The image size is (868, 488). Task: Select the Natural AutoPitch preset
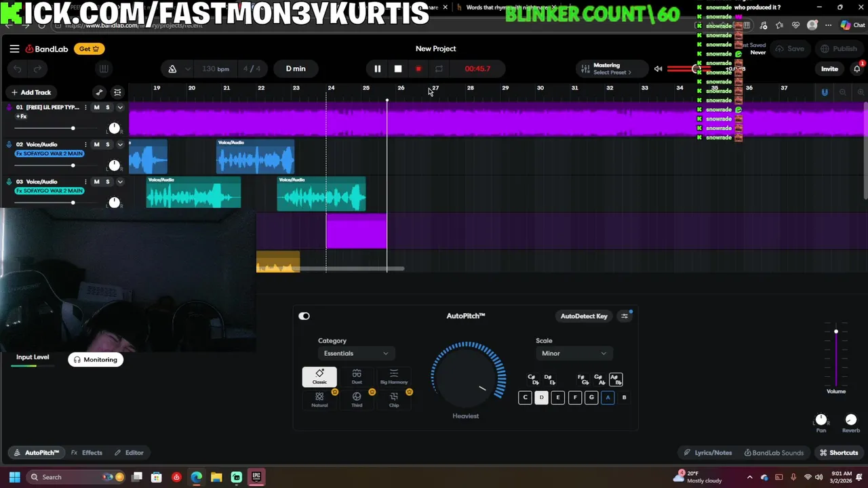click(x=319, y=400)
